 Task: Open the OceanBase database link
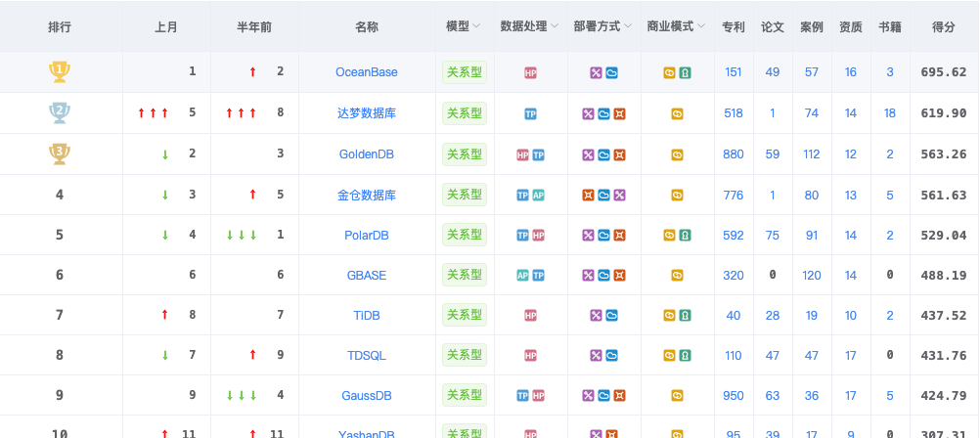pos(367,72)
